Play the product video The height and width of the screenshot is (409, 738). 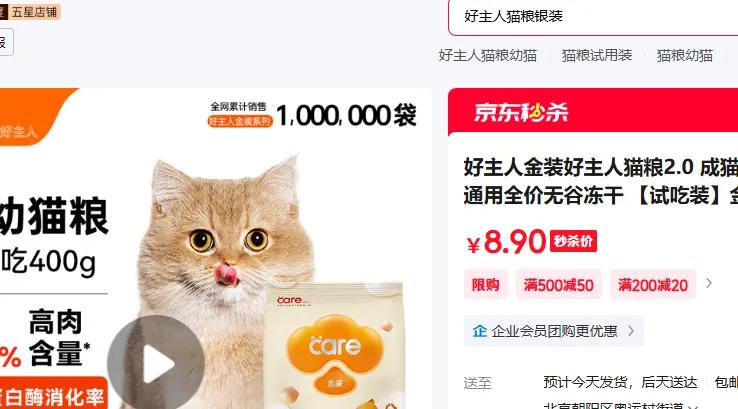[156, 363]
